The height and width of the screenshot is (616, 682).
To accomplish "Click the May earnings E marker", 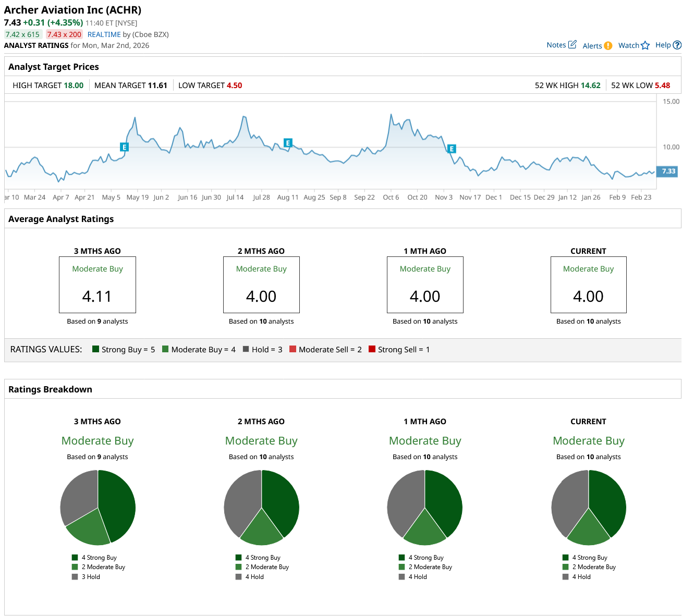I will (124, 147).
